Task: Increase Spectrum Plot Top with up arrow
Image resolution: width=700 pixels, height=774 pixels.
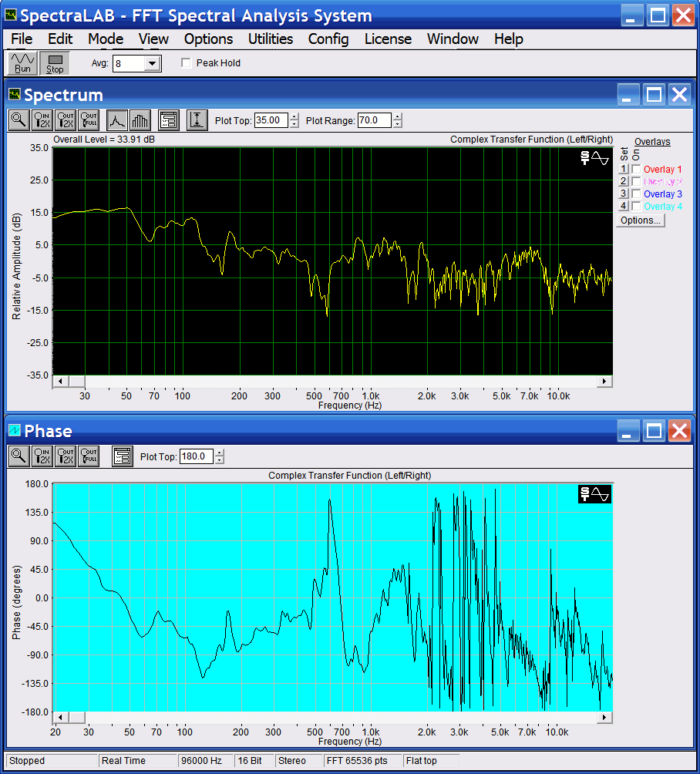Action: tap(294, 117)
